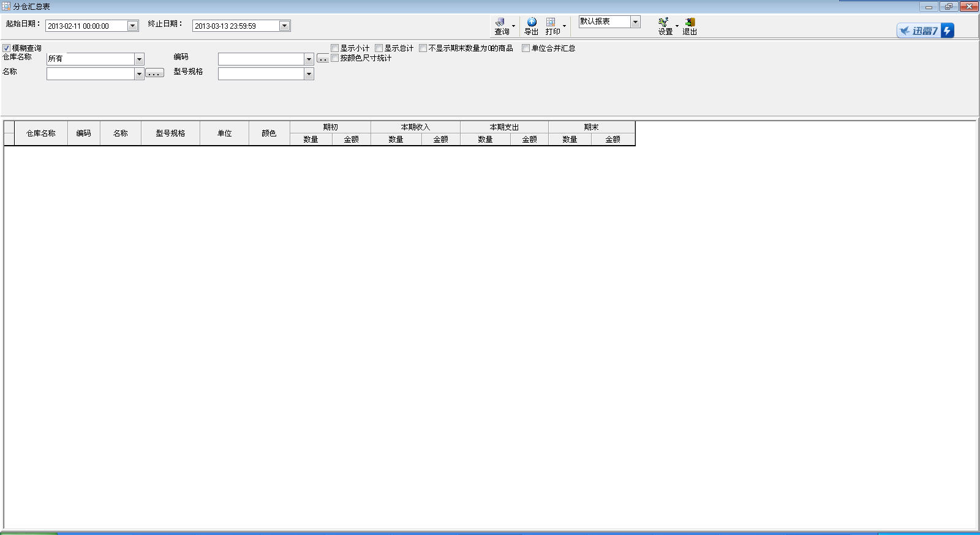
Task: Click the 打印 (print) toolbar icon
Action: pos(552,26)
